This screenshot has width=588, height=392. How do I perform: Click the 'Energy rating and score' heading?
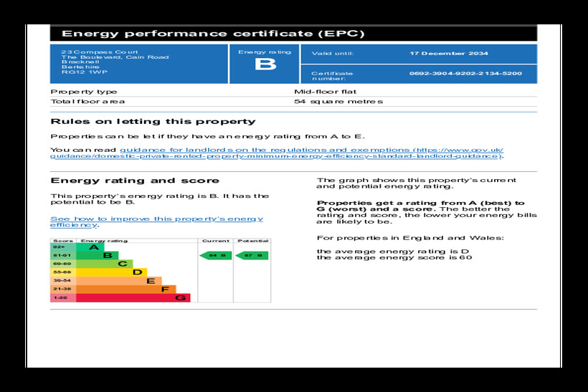(135, 181)
